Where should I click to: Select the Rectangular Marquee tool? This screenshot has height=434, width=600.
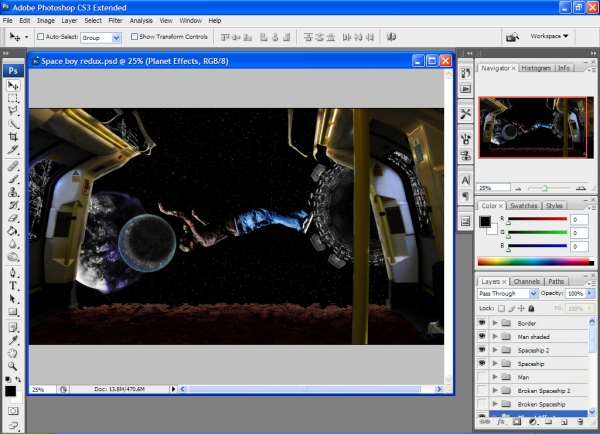13,98
